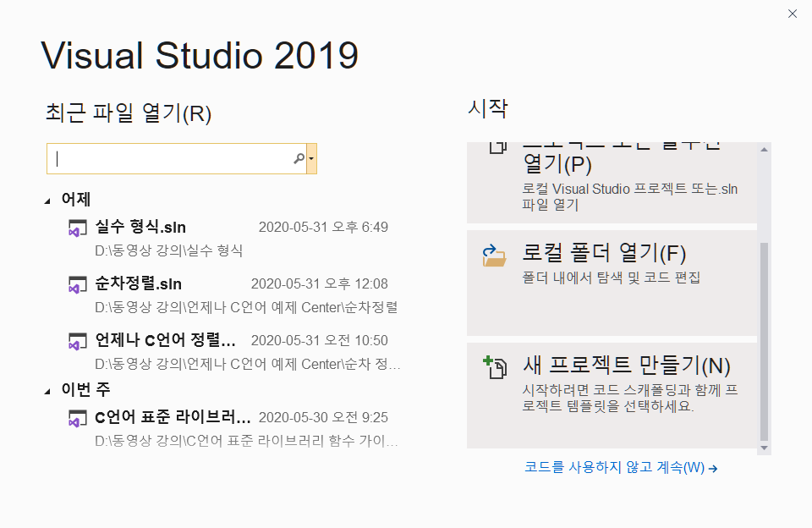Image resolution: width=812 pixels, height=528 pixels.
Task: Click the timestamp 2020-05-31 오후 6:49
Action: (323, 227)
